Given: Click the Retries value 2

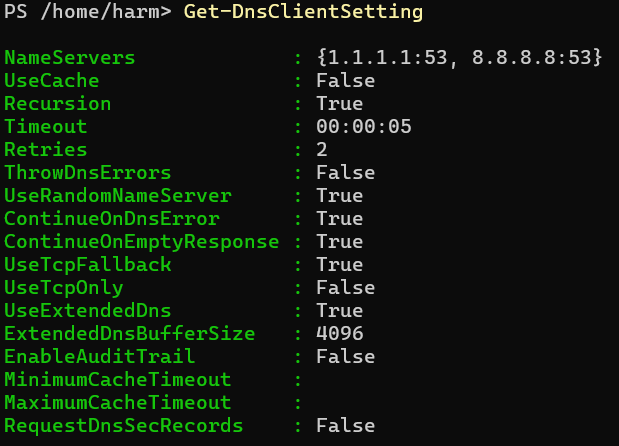Looking at the screenshot, I should tap(322, 150).
